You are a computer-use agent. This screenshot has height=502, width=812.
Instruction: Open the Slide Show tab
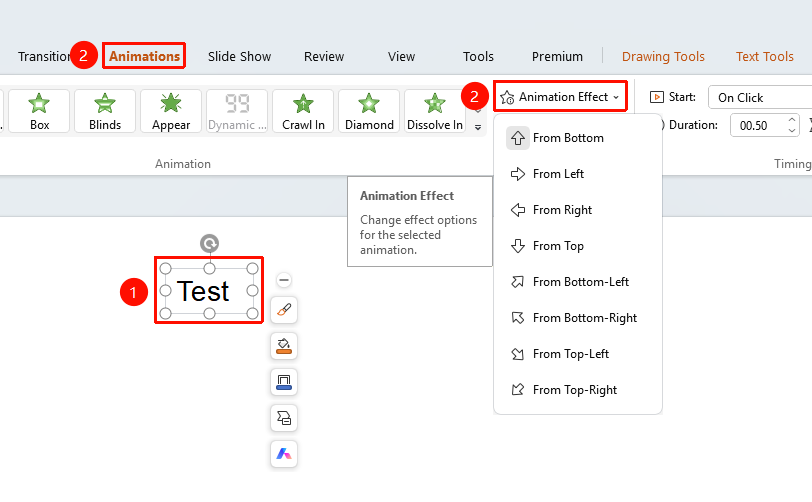239,56
